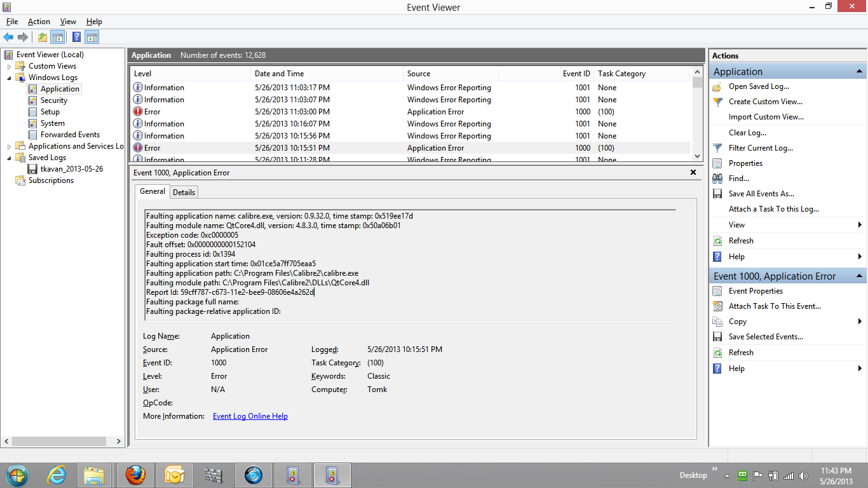Open the Setup log
Viewport: 868px width, 488px height.
(x=50, y=112)
